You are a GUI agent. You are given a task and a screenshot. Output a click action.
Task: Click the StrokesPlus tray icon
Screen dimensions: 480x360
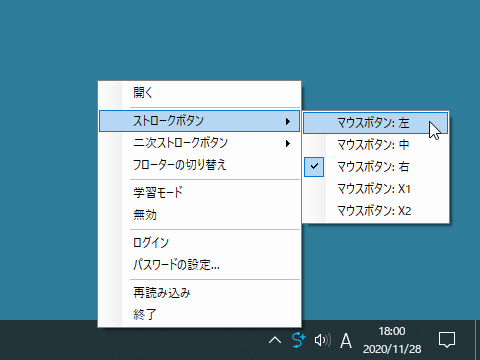(x=298, y=340)
